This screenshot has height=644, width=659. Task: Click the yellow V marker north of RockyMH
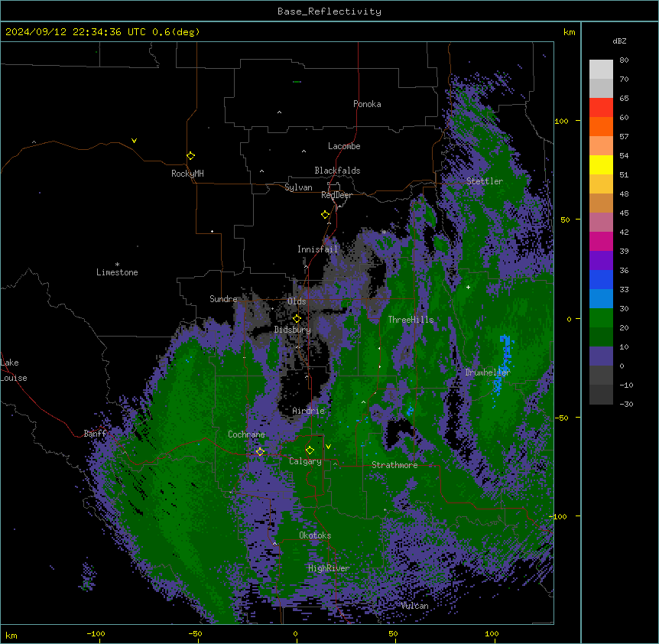point(134,141)
